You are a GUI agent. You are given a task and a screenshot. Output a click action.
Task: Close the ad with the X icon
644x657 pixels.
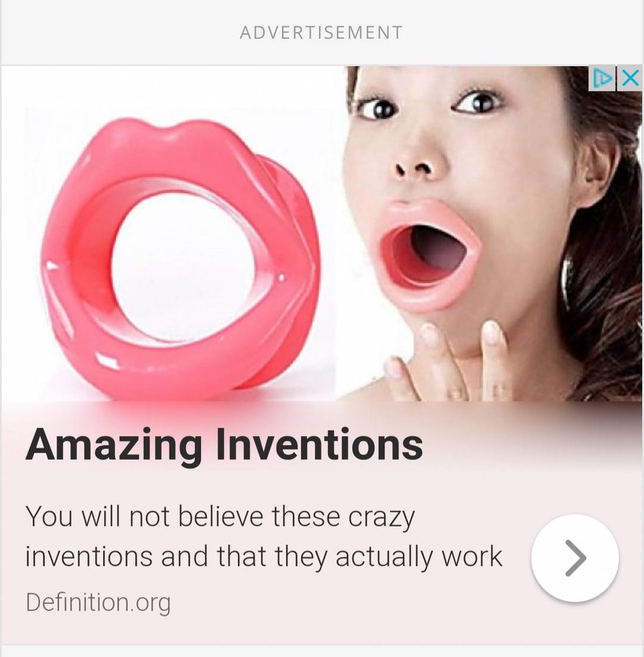tap(630, 78)
